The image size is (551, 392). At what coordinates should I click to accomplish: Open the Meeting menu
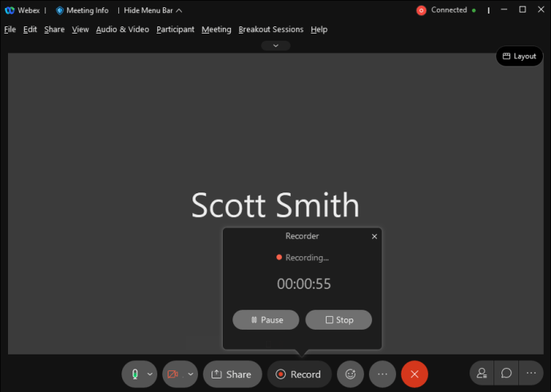[216, 30]
